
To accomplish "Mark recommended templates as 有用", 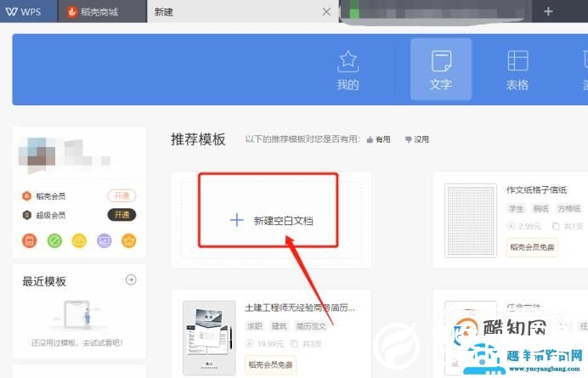I will tap(378, 139).
